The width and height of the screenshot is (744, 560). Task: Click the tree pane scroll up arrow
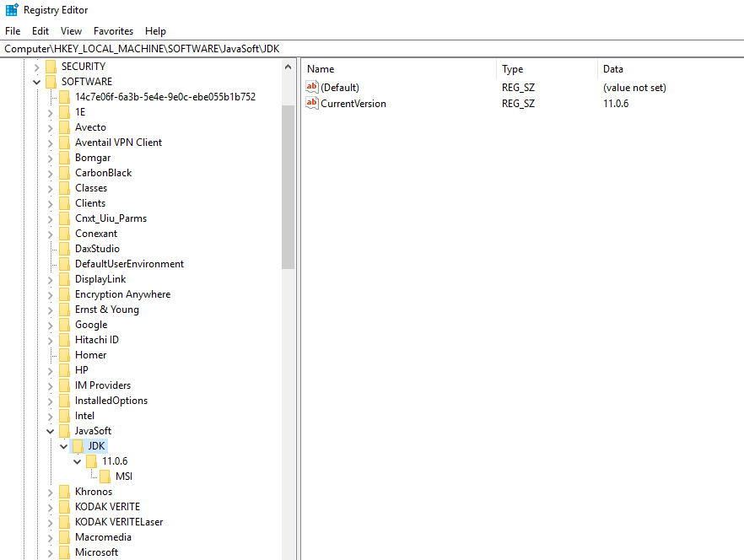click(288, 67)
